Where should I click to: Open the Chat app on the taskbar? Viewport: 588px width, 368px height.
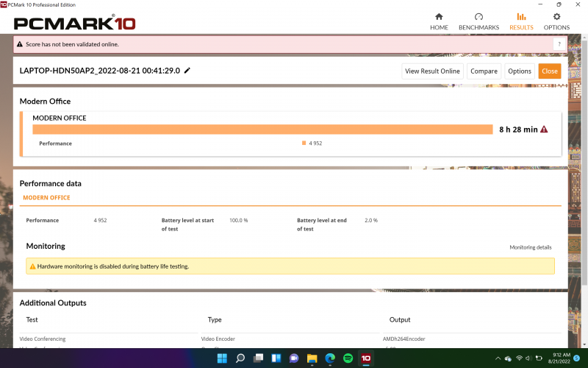(x=294, y=358)
